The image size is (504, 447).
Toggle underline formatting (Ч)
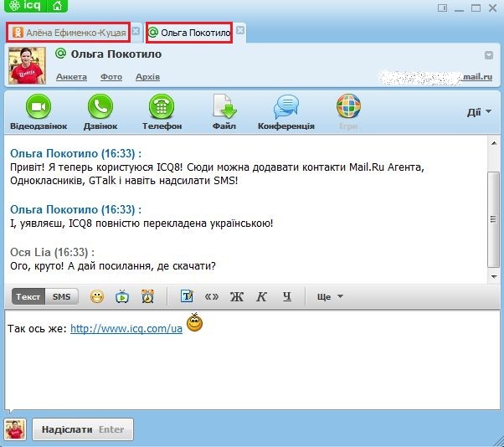pyautogui.click(x=286, y=296)
